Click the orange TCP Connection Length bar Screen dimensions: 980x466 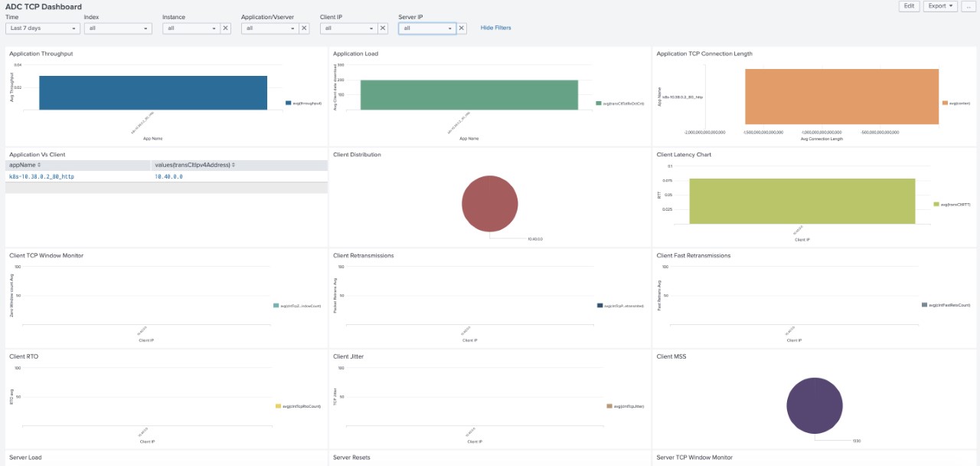coord(841,97)
